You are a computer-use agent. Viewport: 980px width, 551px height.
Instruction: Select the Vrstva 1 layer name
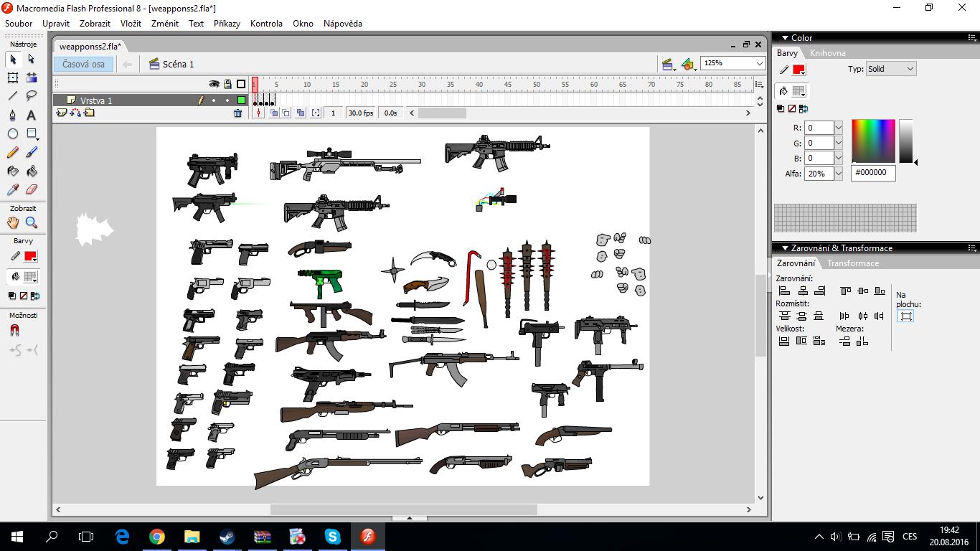[x=96, y=100]
